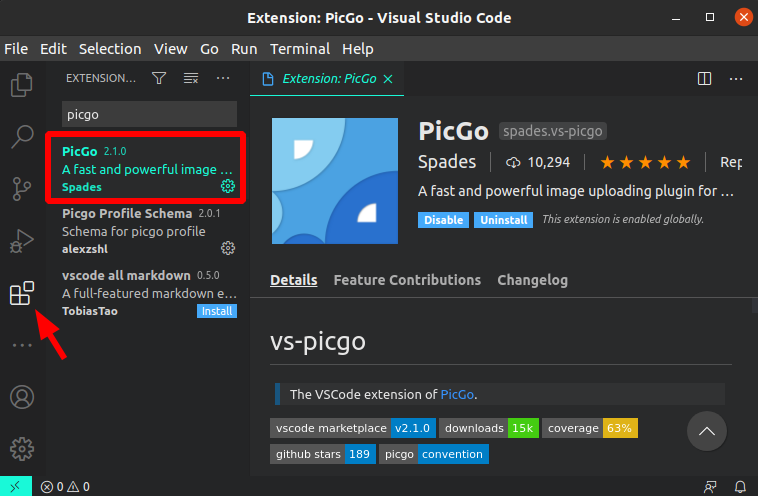Open the Accounts icon
Screen dimensions: 758x496
point(22,397)
